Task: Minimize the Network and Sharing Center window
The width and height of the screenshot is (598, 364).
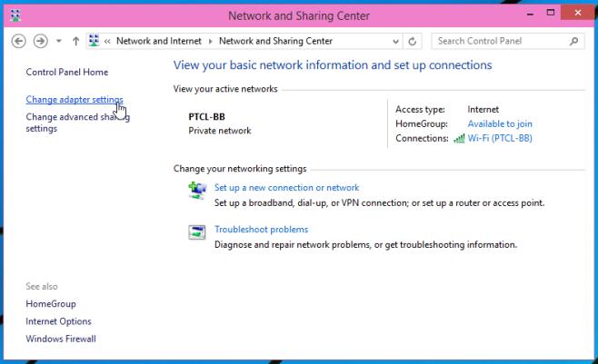Action: 530,14
